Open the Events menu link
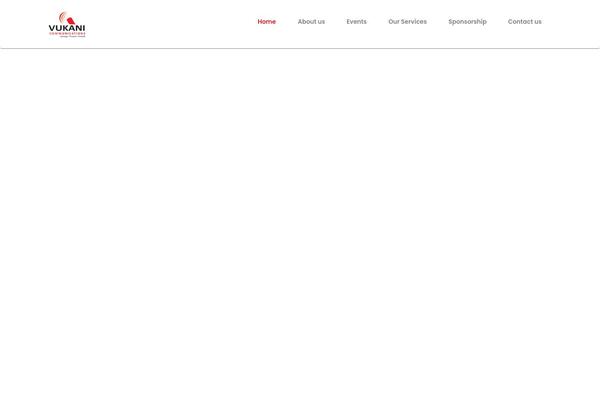 [356, 22]
